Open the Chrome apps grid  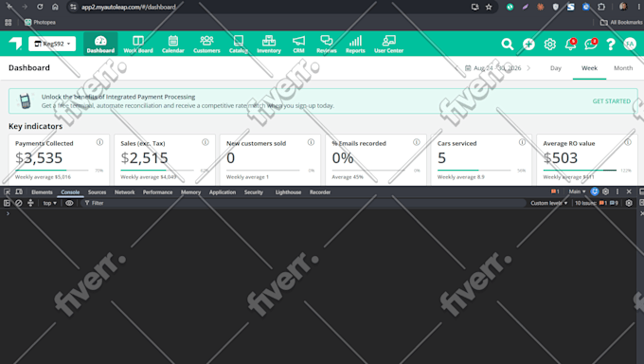click(9, 22)
